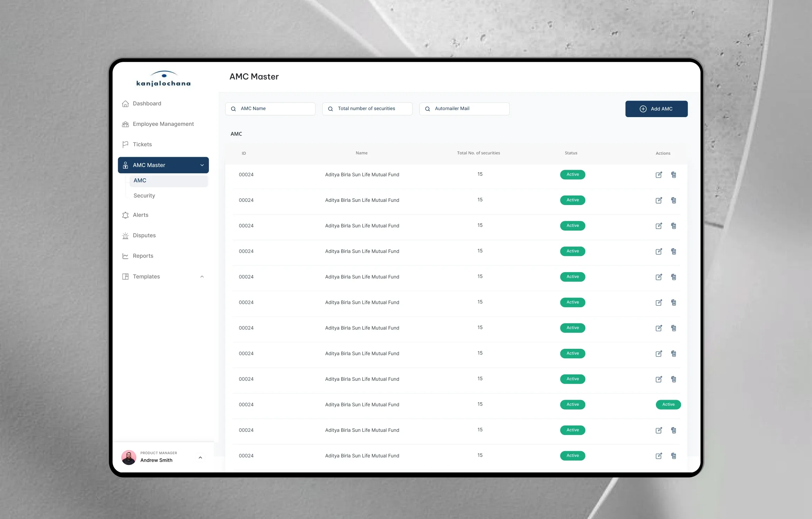Click the "PRODUCT MANAGER" role label
The width and height of the screenshot is (812, 519).
159,453
